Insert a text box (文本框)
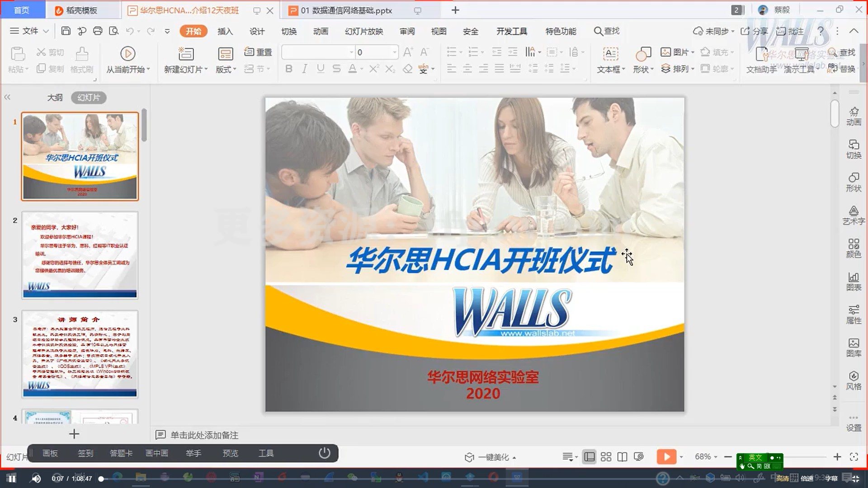868x488 pixels. click(x=610, y=60)
